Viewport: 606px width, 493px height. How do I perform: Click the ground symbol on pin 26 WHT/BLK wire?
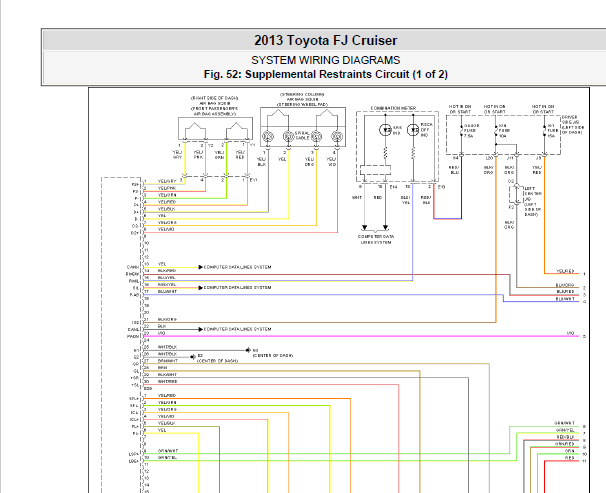click(x=193, y=357)
